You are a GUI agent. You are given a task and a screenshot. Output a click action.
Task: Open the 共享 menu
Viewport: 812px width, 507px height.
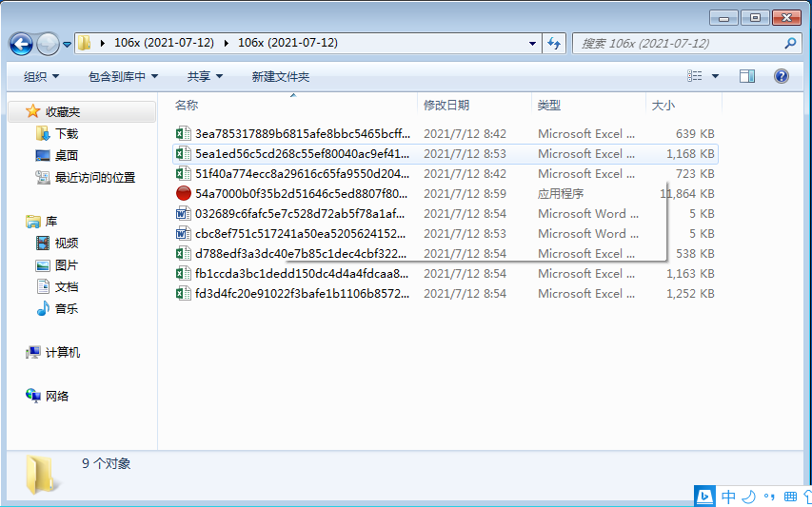tap(205, 76)
